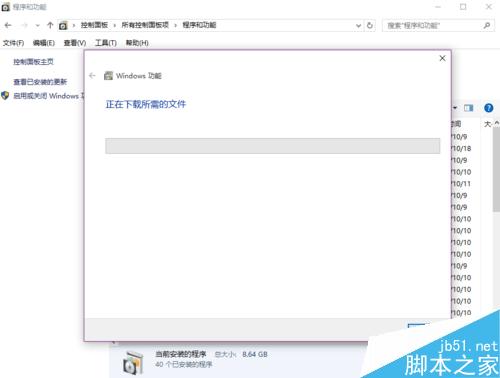The image size is (500, 378).
Task: Open 控制面板主页 link
Action: point(33,62)
